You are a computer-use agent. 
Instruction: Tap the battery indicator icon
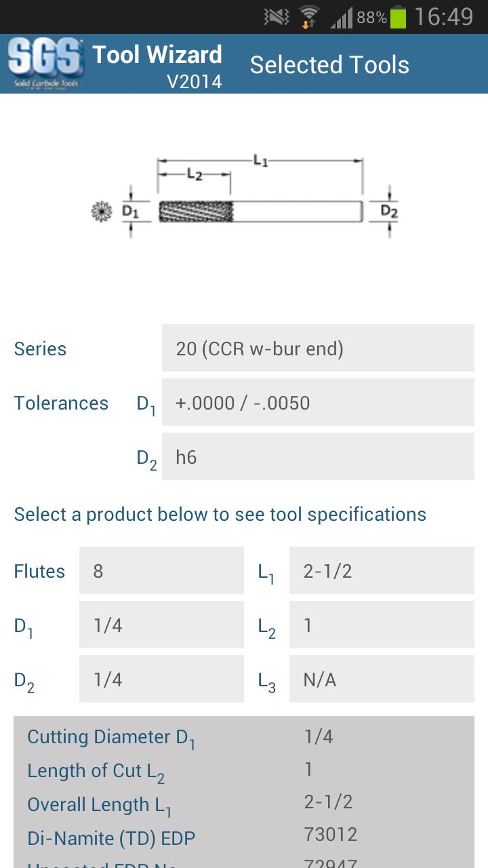(x=398, y=17)
